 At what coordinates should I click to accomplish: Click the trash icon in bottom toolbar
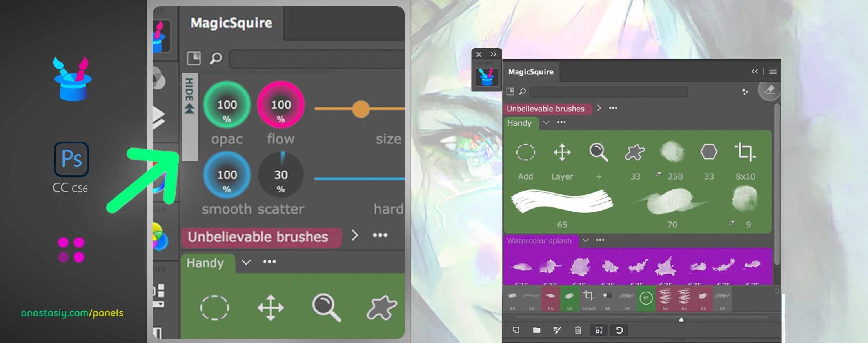pyautogui.click(x=578, y=330)
